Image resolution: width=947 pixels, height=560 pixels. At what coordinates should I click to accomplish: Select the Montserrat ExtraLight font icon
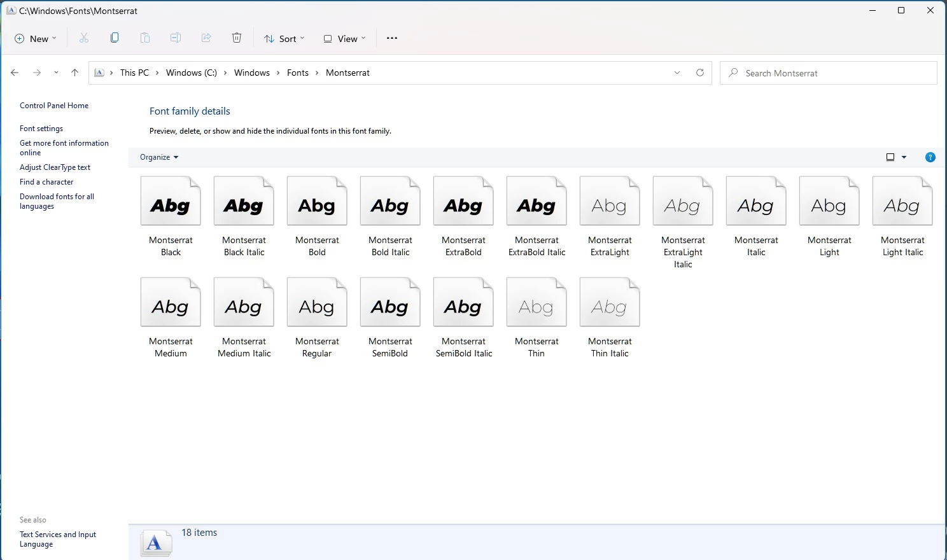pyautogui.click(x=610, y=201)
